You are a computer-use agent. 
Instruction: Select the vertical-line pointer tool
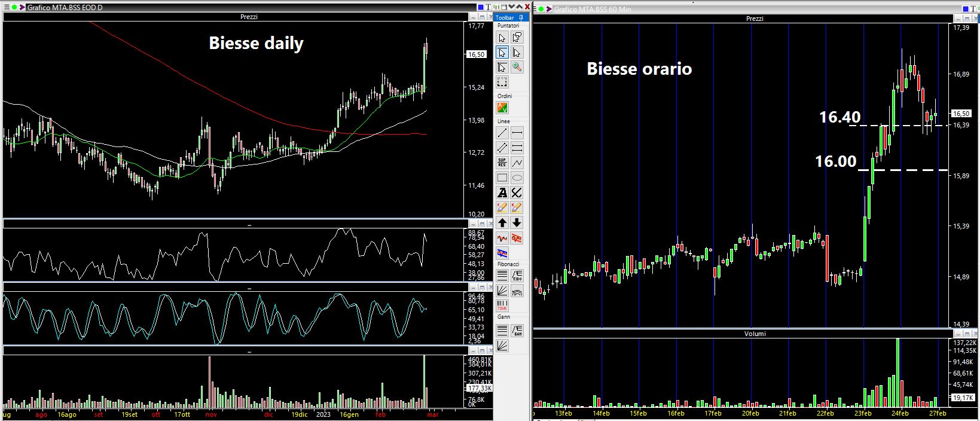point(517,53)
